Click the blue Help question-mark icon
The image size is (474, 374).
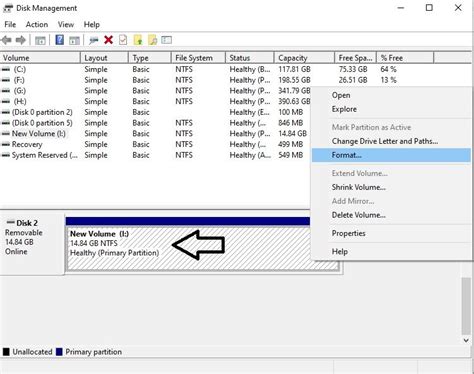pos(59,40)
